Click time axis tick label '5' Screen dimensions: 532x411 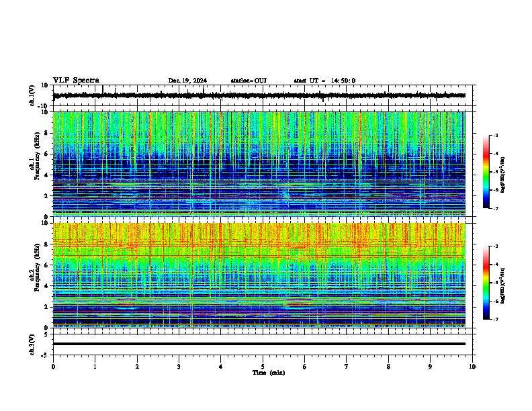[x=263, y=367]
